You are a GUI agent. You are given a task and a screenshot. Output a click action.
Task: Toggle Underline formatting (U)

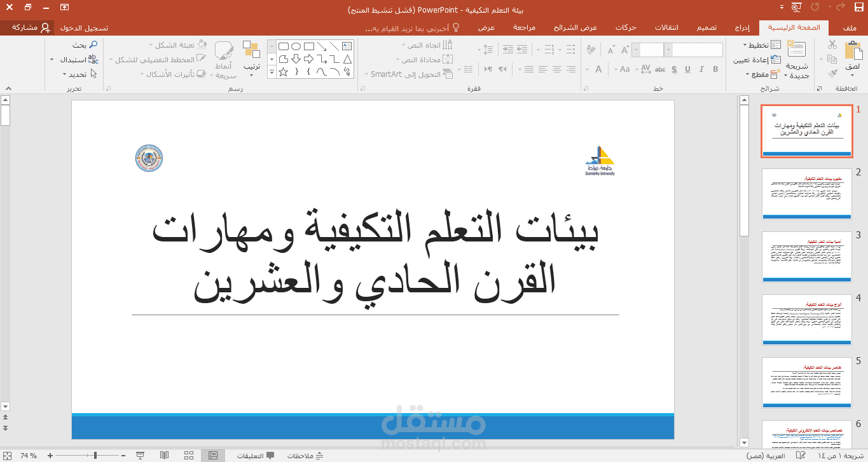[x=687, y=69]
